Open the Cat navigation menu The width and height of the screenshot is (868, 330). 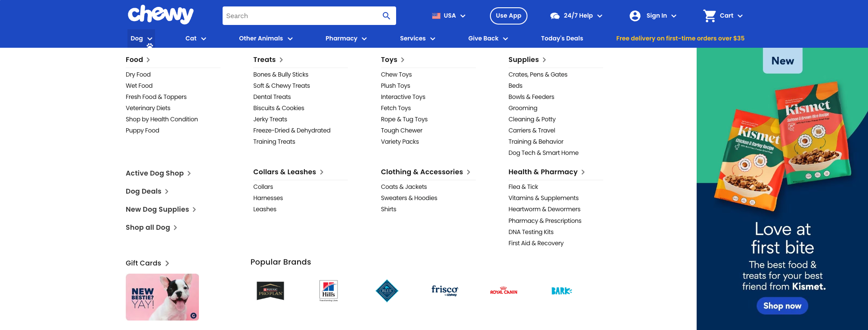(195, 38)
